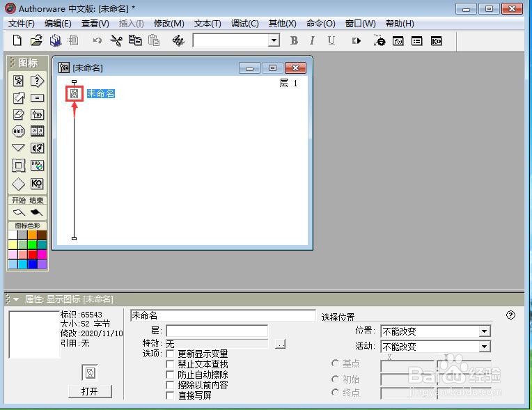The height and width of the screenshot is (410, 532).
Task: Select the Navigate triangle icon
Action: click(x=18, y=148)
